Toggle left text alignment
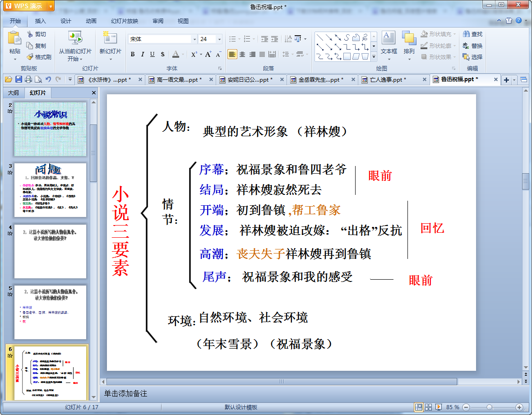532x415 pixels. (232, 54)
